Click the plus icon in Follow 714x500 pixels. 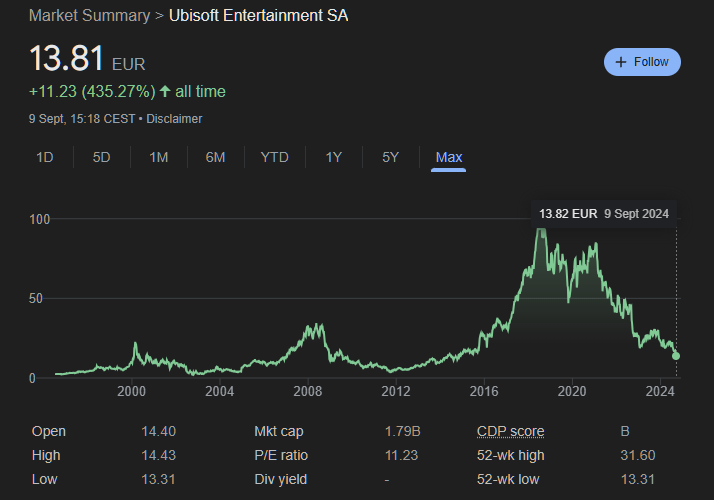pyautogui.click(x=622, y=62)
